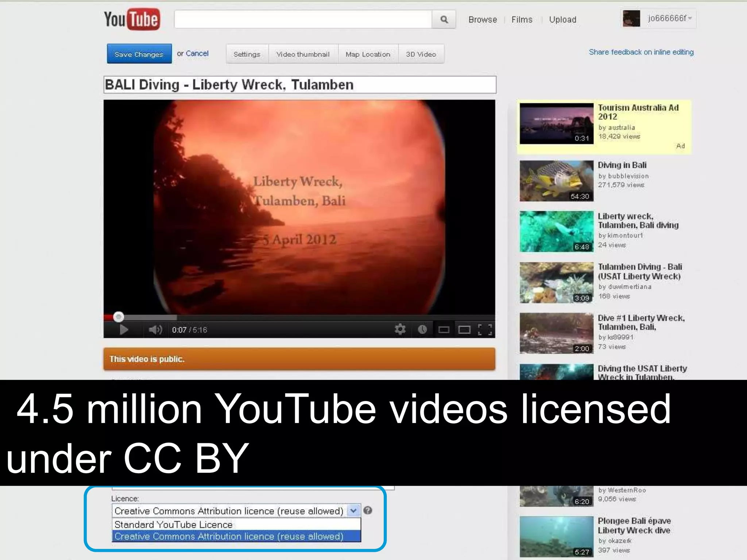The width and height of the screenshot is (747, 560).
Task: Select Creative Commons Attribution licence option in list
Action: tap(236, 536)
